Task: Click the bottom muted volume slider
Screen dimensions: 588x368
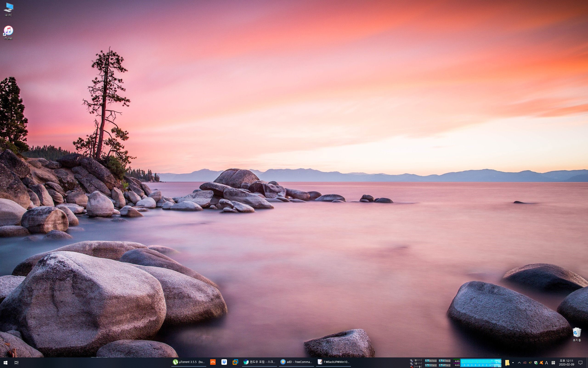Action: 418,367
